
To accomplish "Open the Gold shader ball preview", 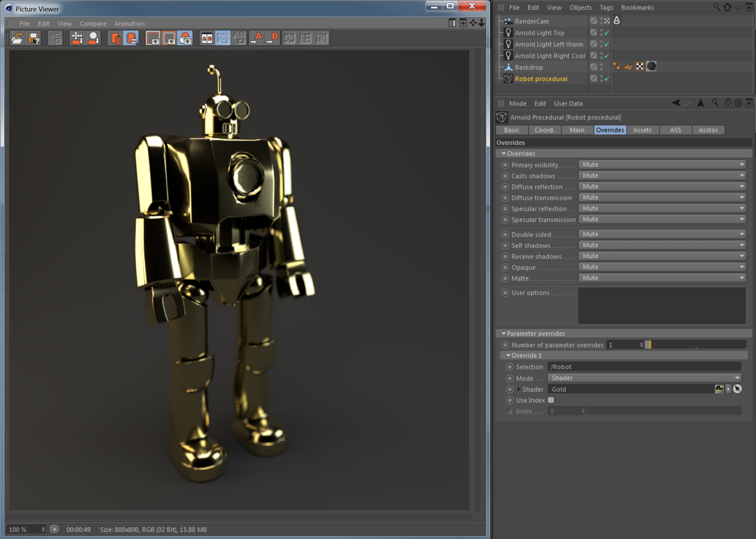I will click(x=719, y=389).
